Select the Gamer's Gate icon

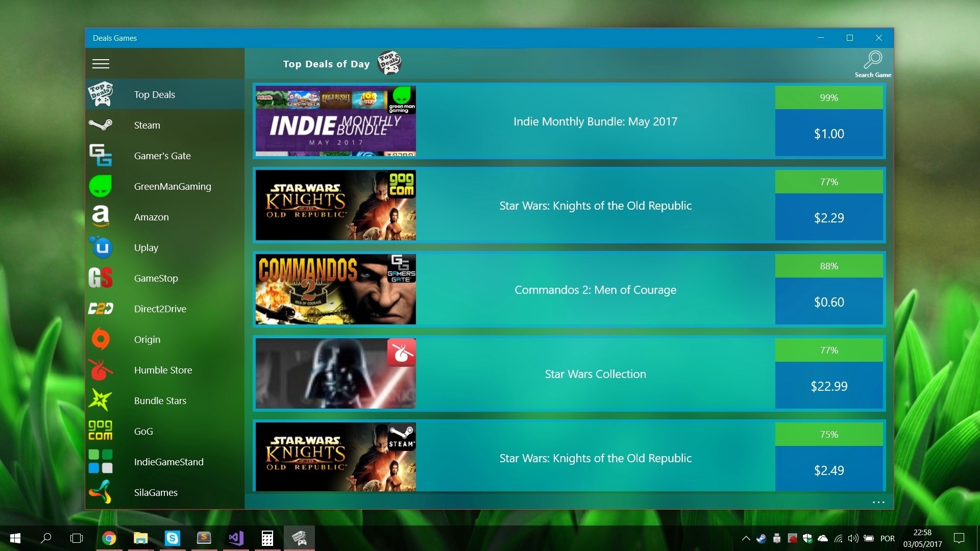(101, 156)
